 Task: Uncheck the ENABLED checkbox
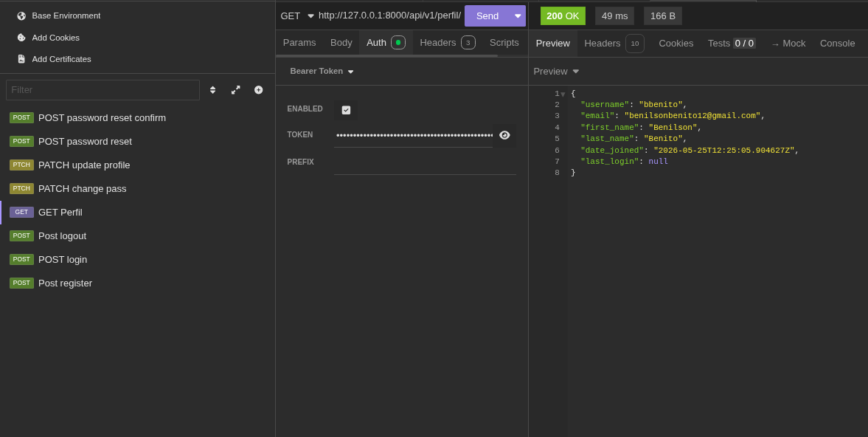tap(346, 110)
